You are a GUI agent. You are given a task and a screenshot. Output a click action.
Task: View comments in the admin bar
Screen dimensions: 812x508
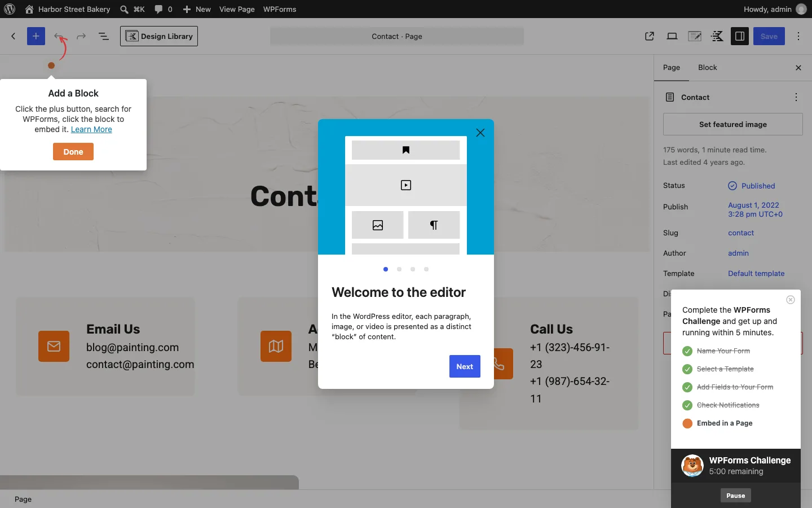point(164,9)
